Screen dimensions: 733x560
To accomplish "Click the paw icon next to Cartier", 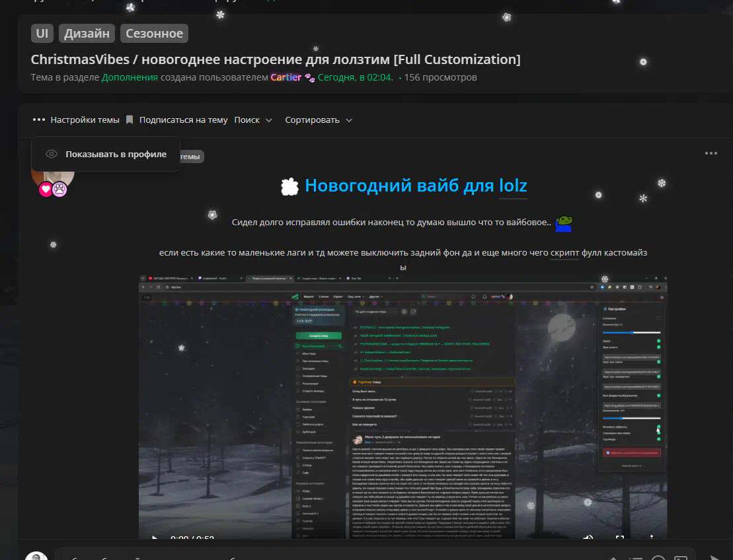I will (309, 78).
